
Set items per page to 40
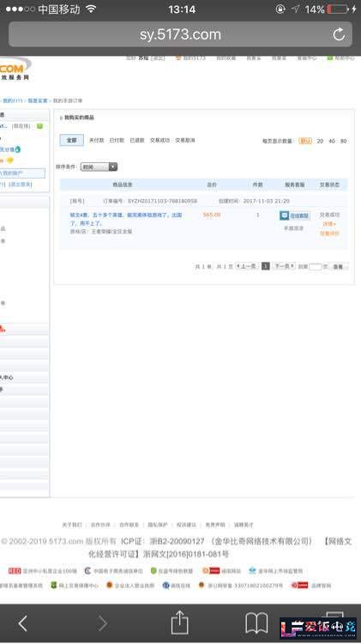coord(332,141)
